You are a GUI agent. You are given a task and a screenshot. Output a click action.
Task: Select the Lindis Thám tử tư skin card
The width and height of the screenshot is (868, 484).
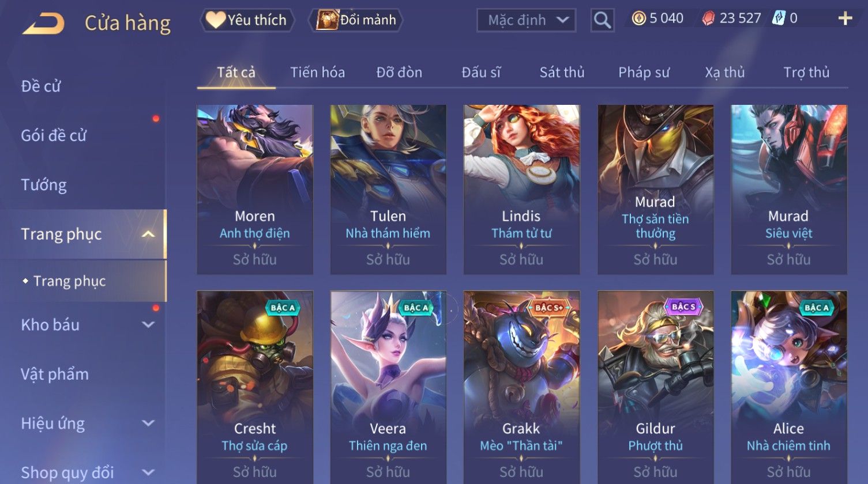[521, 190]
